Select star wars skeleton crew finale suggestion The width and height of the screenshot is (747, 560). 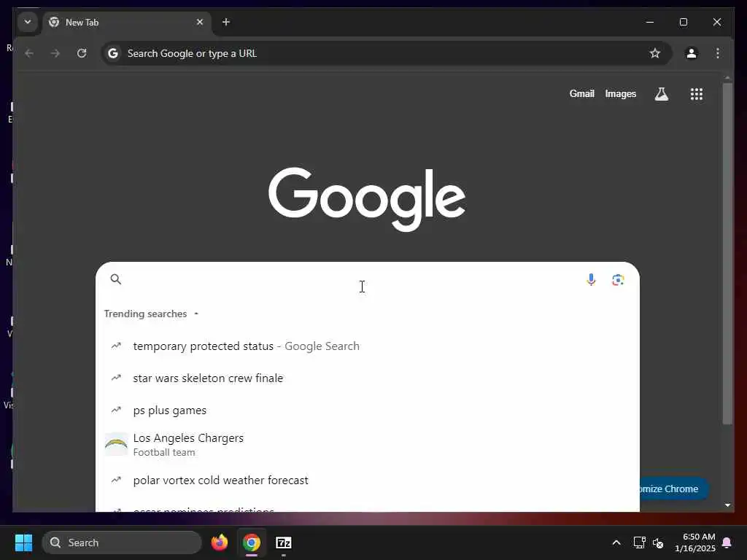point(368,378)
